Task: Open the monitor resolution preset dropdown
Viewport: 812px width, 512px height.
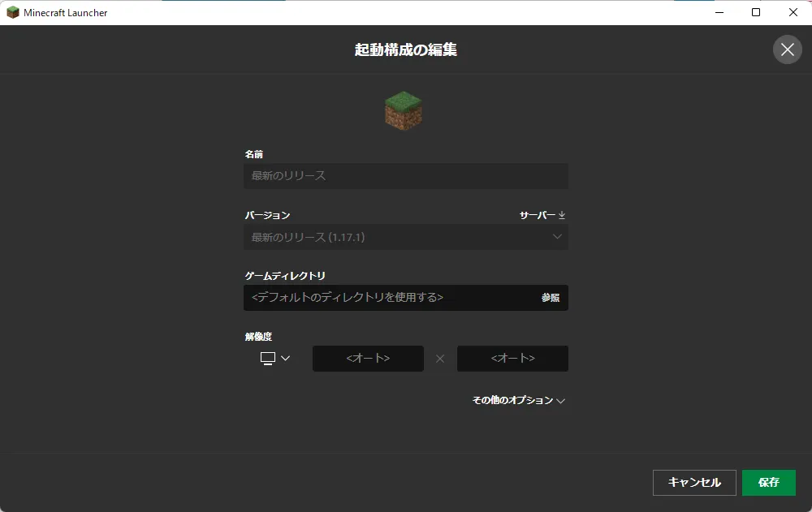Action: 275,359
